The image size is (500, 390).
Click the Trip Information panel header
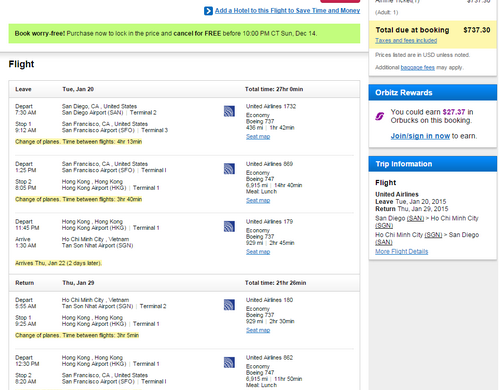(x=433, y=164)
